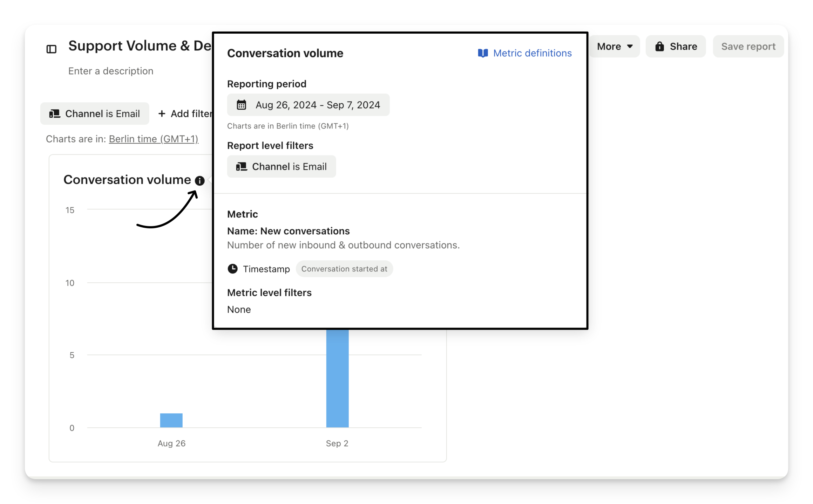
Task: Click the Conversation volume info icon
Action: 199,181
